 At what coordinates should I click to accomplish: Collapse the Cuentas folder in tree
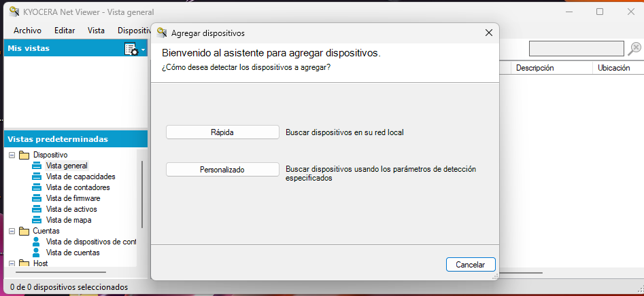coord(12,231)
